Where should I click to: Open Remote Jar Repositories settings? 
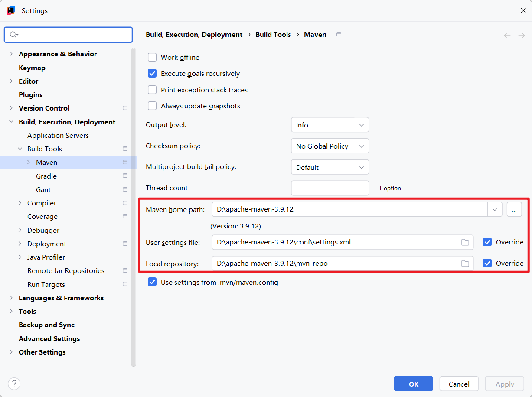tap(66, 270)
